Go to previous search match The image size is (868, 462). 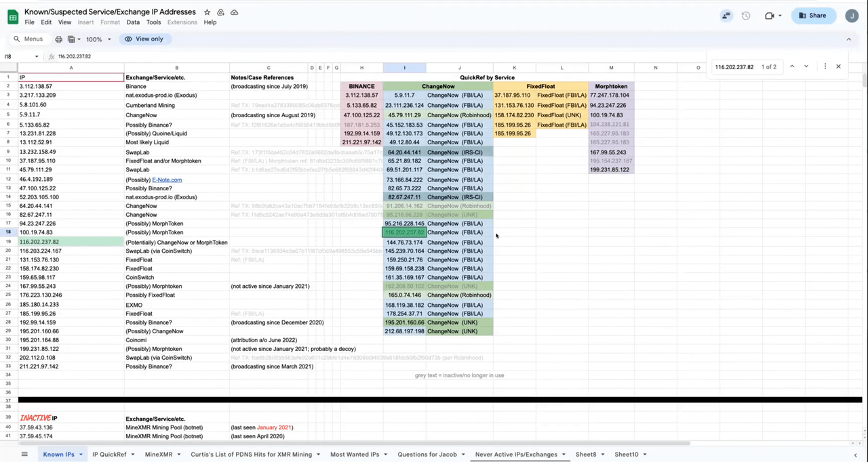click(792, 66)
